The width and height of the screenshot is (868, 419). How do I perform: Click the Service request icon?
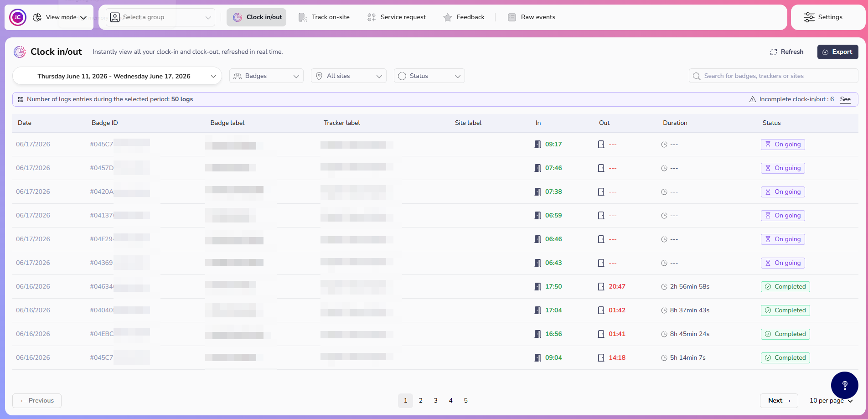372,17
